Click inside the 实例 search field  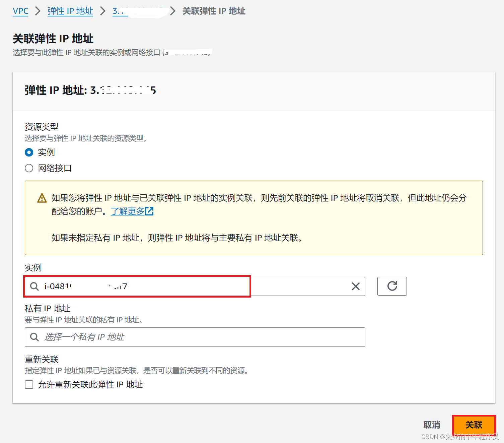[195, 286]
